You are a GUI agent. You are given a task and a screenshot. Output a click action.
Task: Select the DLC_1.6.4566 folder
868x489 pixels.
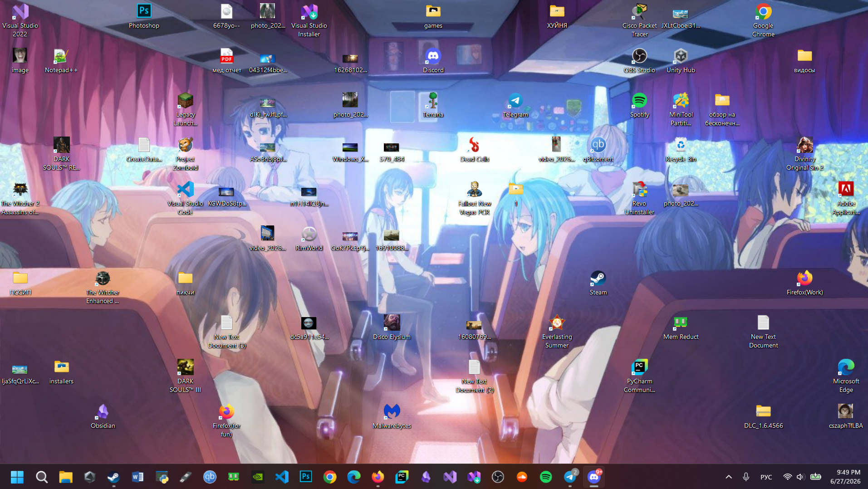763,416
